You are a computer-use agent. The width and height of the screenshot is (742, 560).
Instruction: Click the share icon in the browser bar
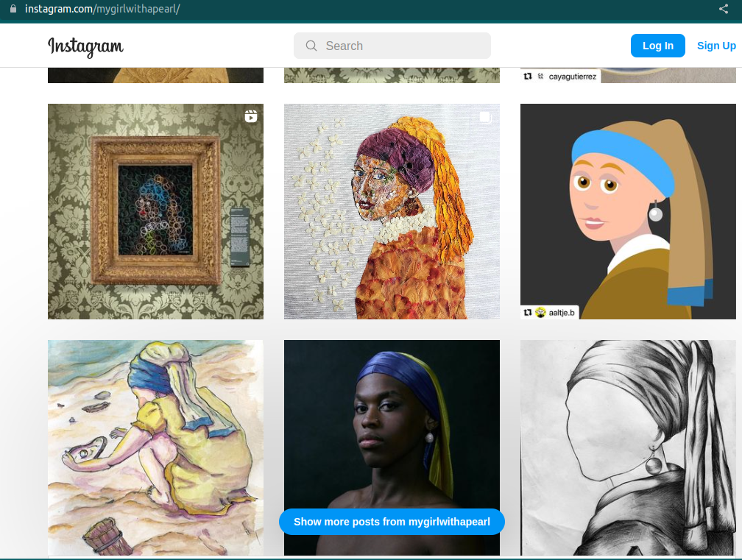tap(723, 9)
